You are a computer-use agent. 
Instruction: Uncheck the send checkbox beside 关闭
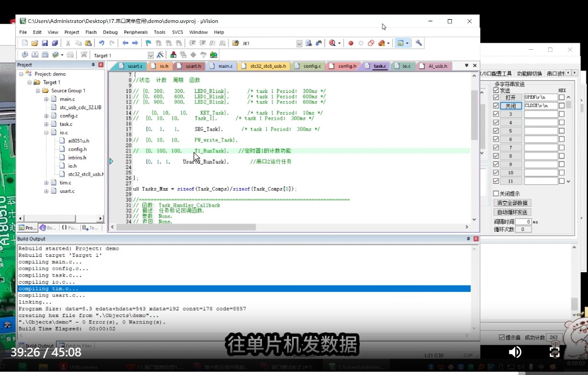click(496, 106)
